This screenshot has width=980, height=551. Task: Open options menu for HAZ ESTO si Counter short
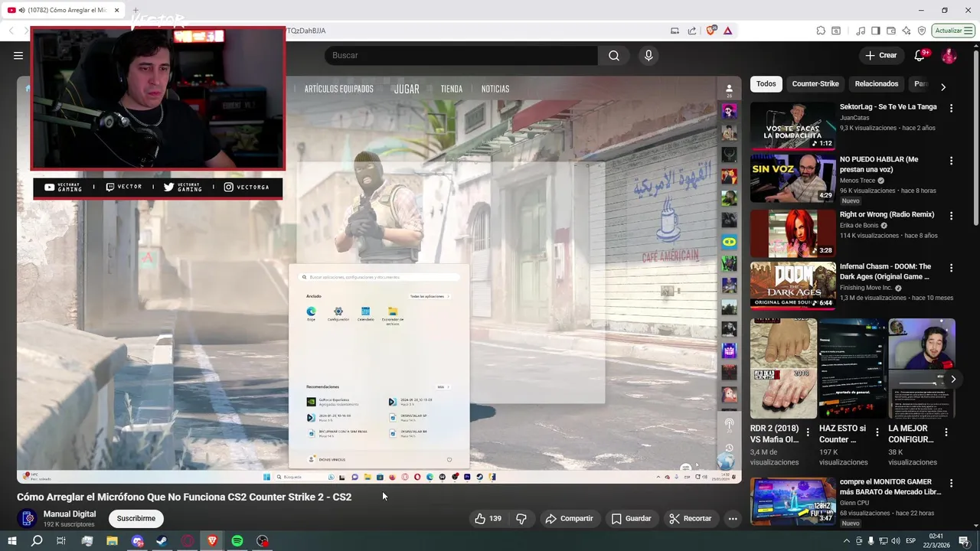[877, 432]
